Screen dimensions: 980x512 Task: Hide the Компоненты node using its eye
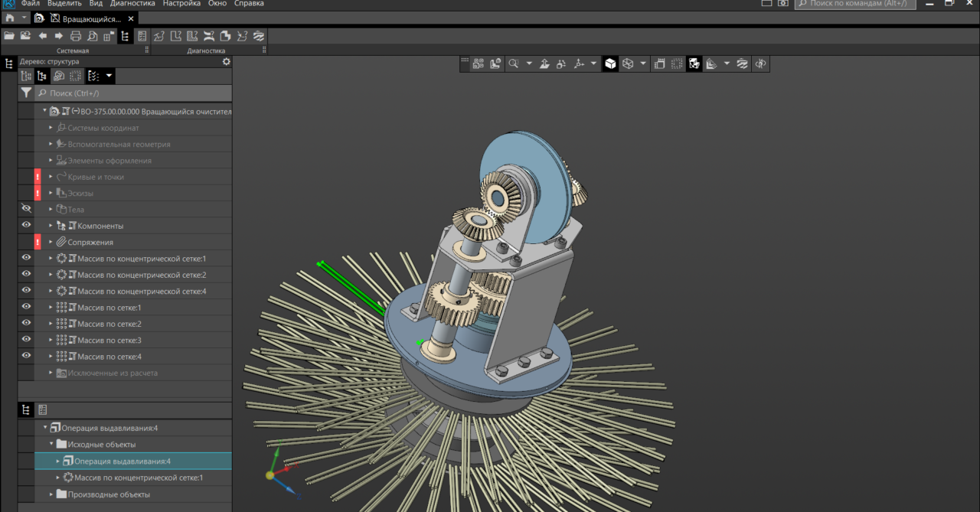26,225
